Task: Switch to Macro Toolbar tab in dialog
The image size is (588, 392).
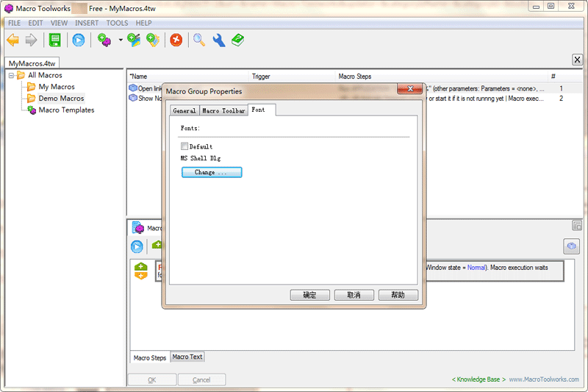Action: [223, 110]
